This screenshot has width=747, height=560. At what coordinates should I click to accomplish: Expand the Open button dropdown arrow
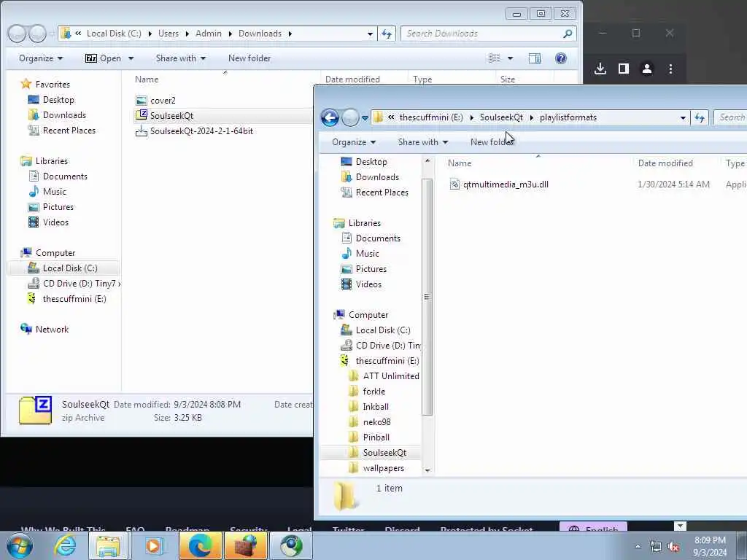point(131,58)
